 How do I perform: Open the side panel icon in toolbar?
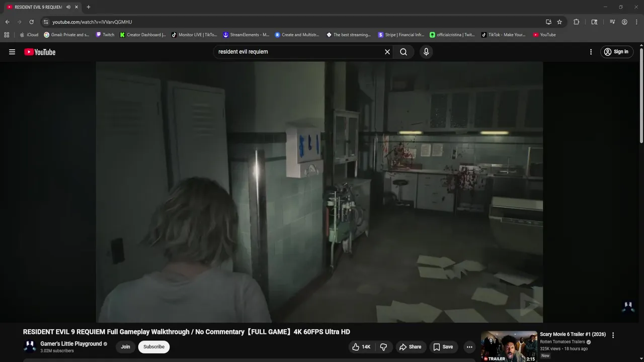(594, 22)
